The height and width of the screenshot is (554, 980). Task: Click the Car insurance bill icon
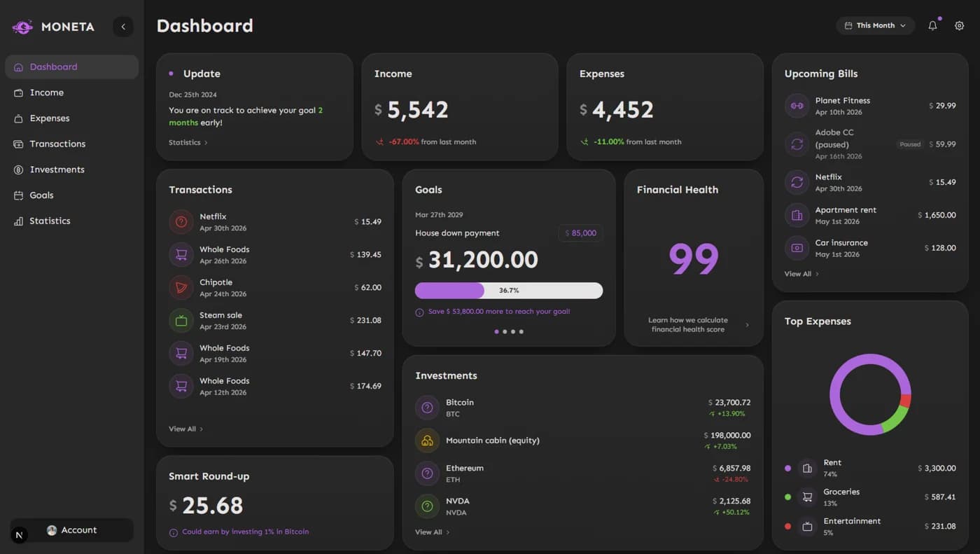[x=797, y=248]
